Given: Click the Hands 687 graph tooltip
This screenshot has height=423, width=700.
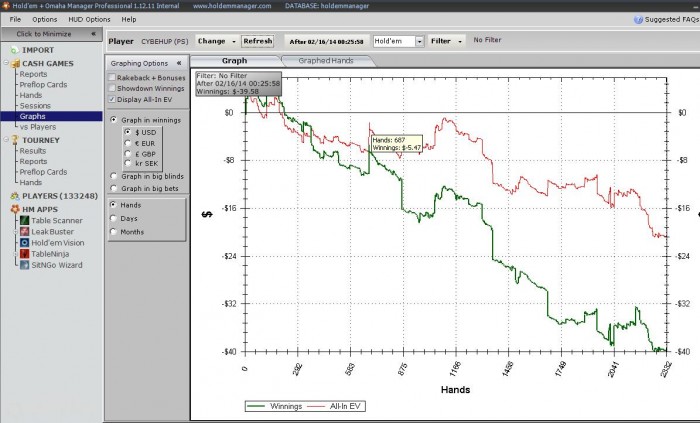Looking at the screenshot, I should click(396, 144).
